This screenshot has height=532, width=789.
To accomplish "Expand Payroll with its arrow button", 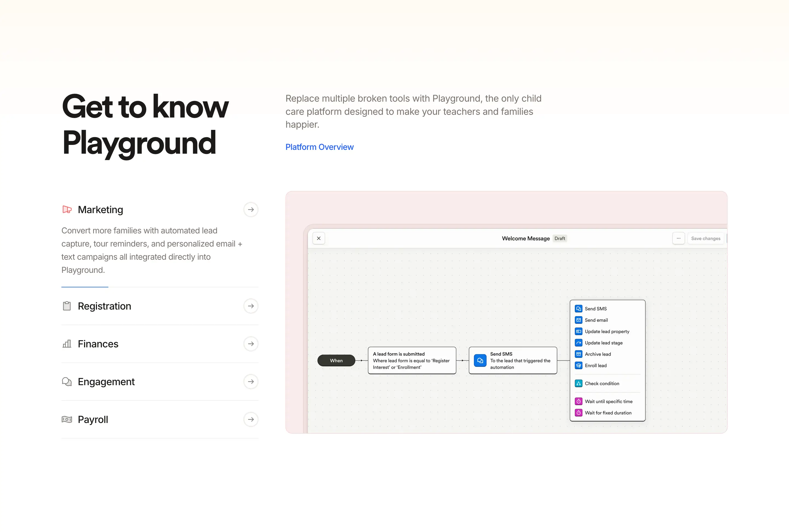I will point(251,419).
